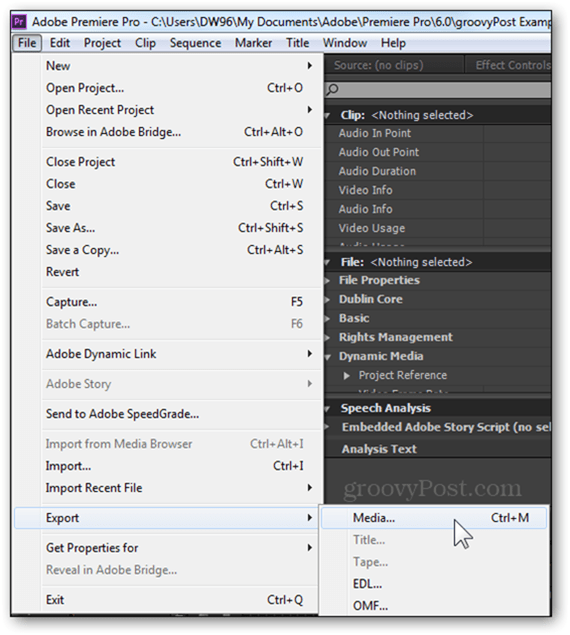
Task: Expand the New submenu
Action: pos(179,66)
